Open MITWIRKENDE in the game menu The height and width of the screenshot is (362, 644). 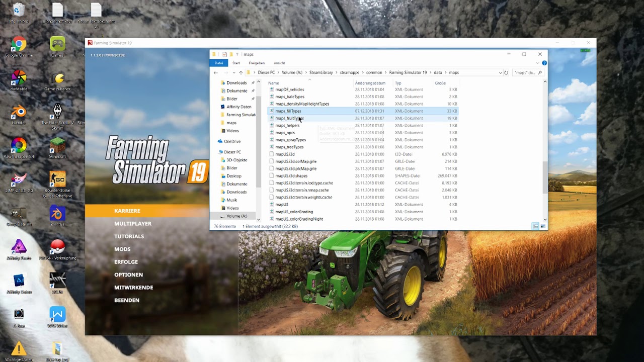coord(134,288)
